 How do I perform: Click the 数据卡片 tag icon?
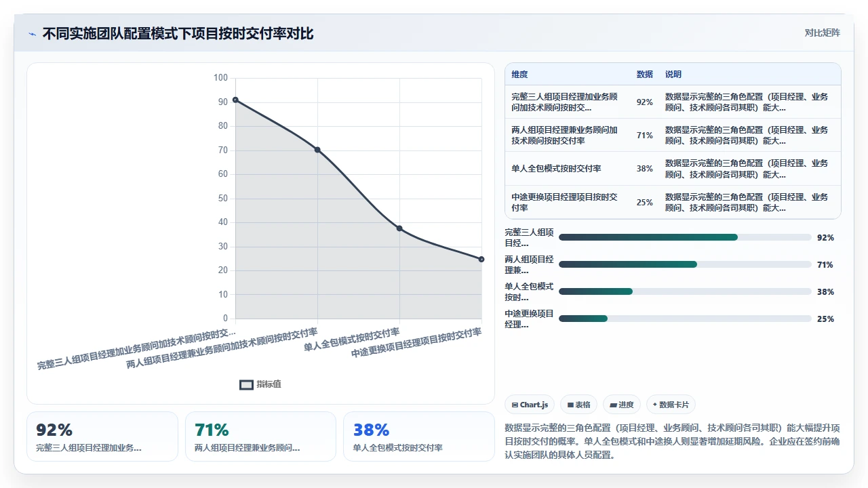655,405
